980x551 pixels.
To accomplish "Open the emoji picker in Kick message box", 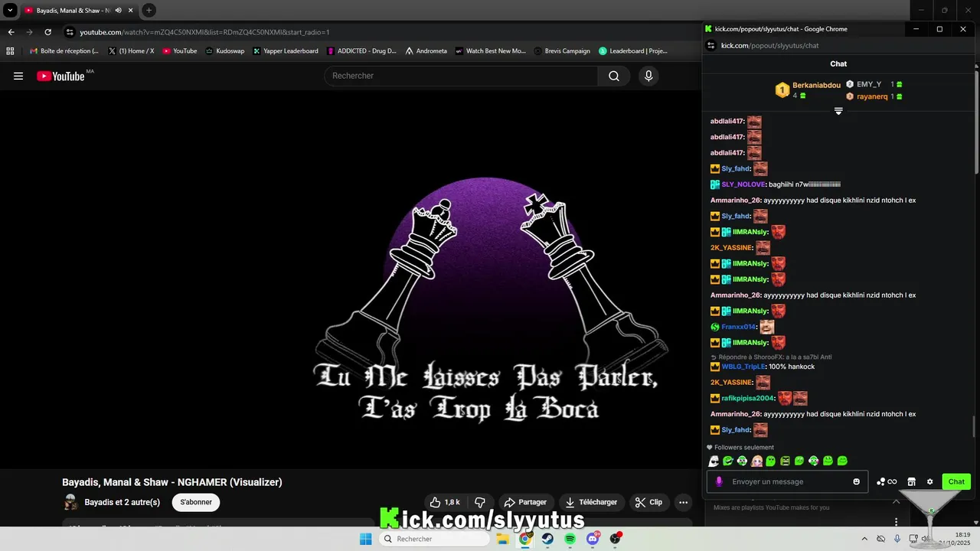I will [x=856, y=481].
